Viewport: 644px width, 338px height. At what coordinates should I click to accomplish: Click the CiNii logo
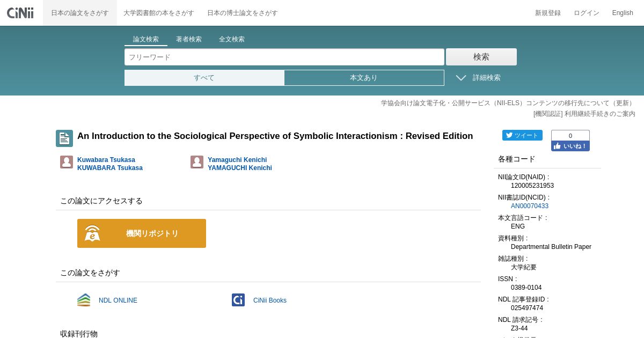[20, 13]
